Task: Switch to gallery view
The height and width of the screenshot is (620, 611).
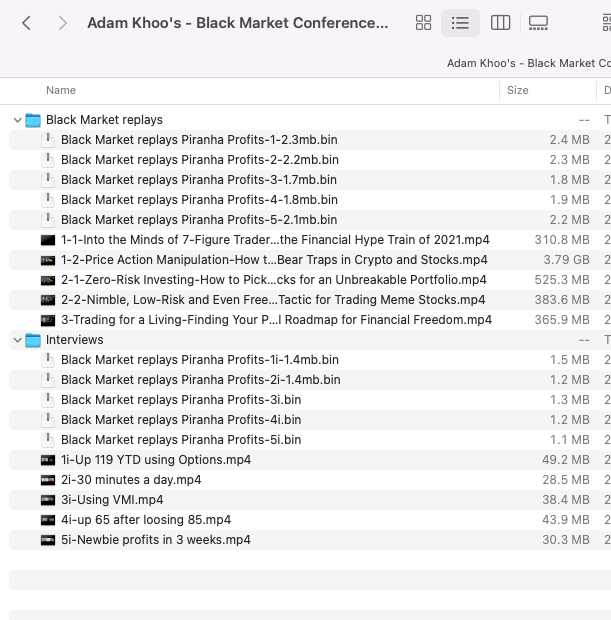Action: [x=538, y=23]
